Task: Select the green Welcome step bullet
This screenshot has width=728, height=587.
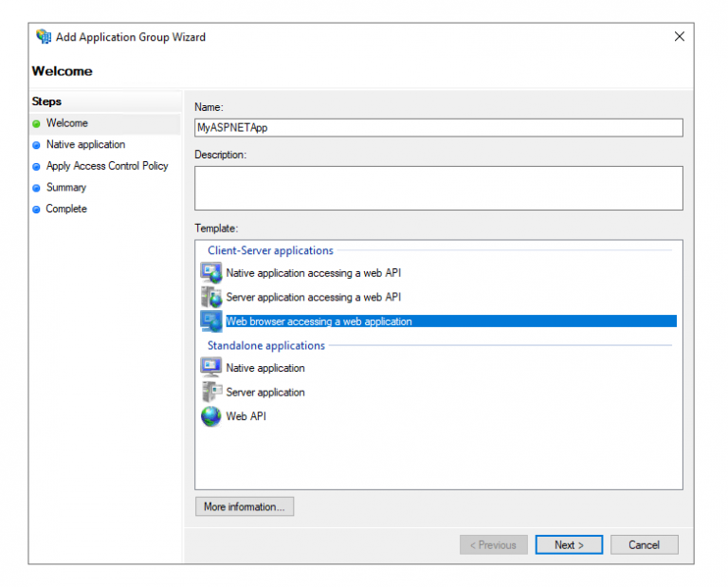Action: pyautogui.click(x=36, y=123)
